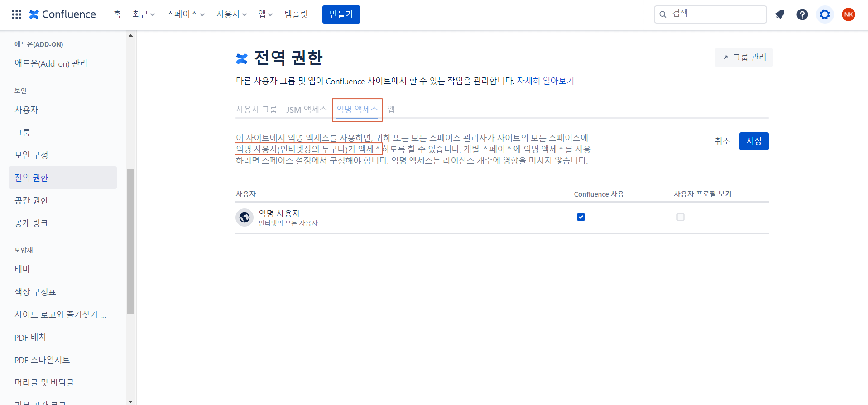Click the Confluence logo

pos(62,14)
